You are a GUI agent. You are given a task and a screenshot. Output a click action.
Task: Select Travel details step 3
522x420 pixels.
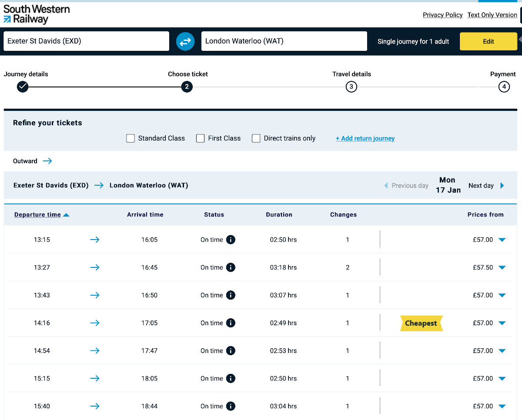[351, 87]
